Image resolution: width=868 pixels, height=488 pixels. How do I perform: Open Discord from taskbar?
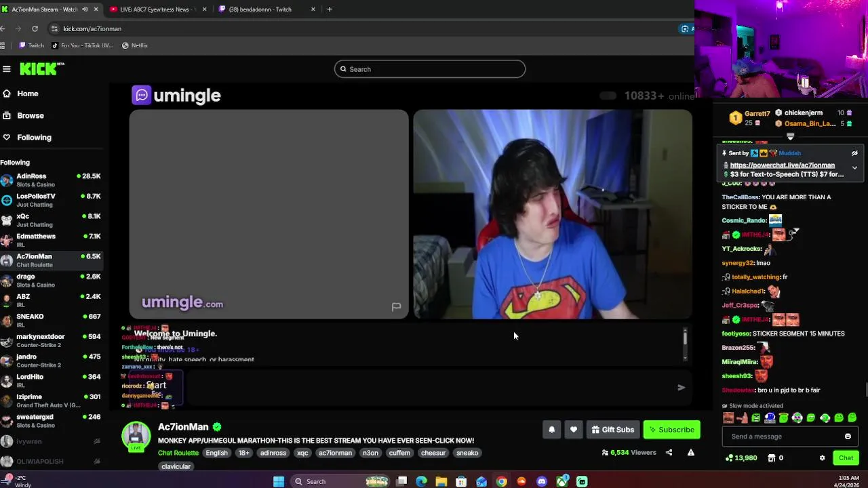541,481
